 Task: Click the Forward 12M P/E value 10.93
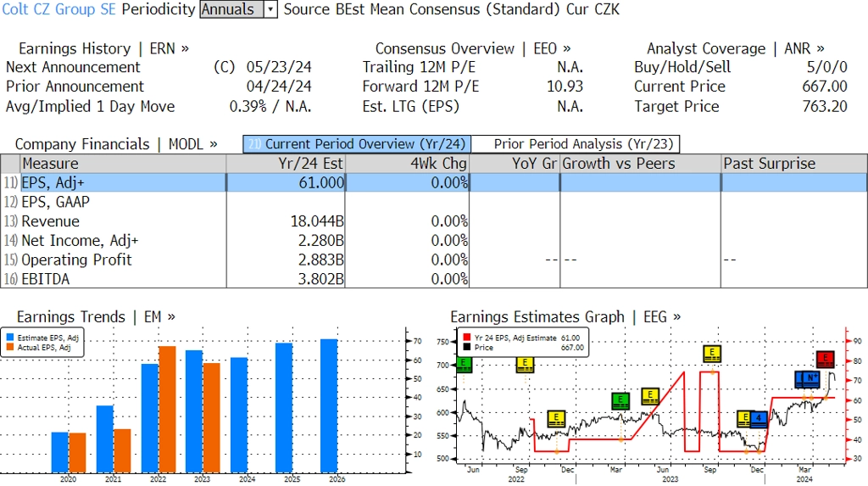[x=565, y=87]
